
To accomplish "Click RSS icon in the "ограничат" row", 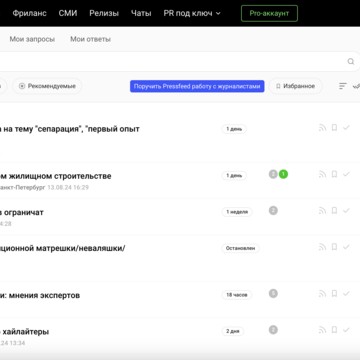I will pos(322,210).
